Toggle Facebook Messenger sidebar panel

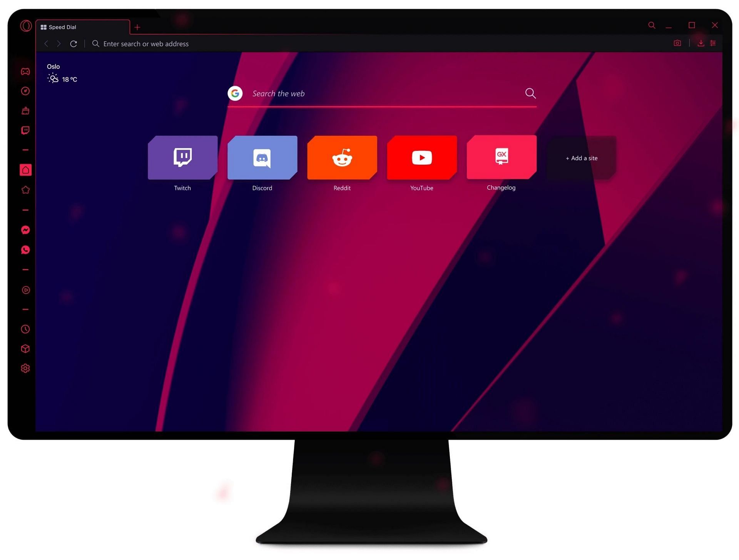pos(26,229)
